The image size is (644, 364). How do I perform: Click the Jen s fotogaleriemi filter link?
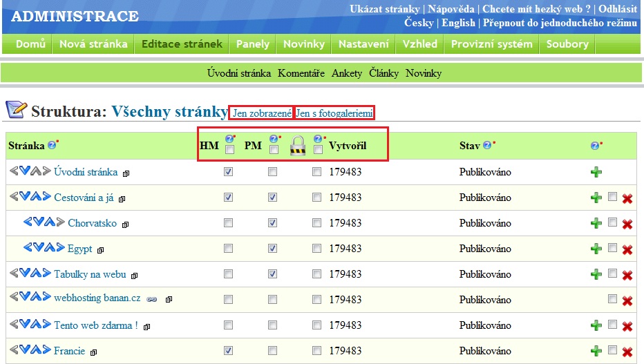tap(335, 113)
